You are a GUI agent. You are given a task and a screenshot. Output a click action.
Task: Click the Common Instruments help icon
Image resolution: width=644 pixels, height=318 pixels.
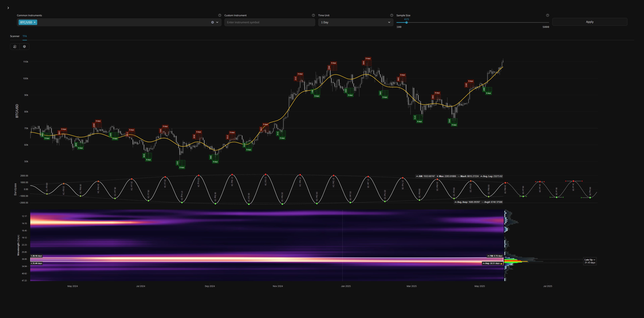[220, 15]
